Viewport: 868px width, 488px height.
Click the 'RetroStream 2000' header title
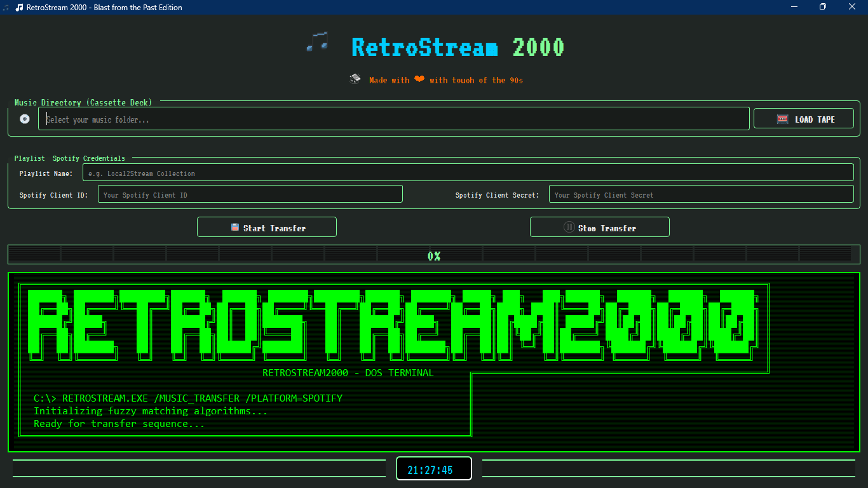458,47
